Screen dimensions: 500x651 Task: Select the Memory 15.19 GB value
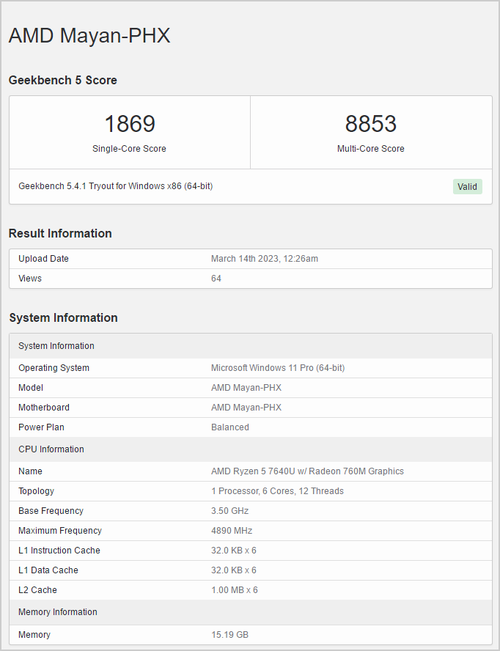pos(230,635)
